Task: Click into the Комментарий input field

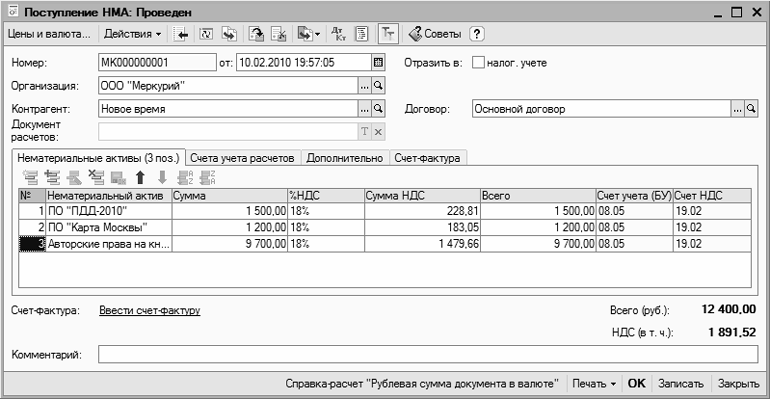Action: tap(428, 354)
